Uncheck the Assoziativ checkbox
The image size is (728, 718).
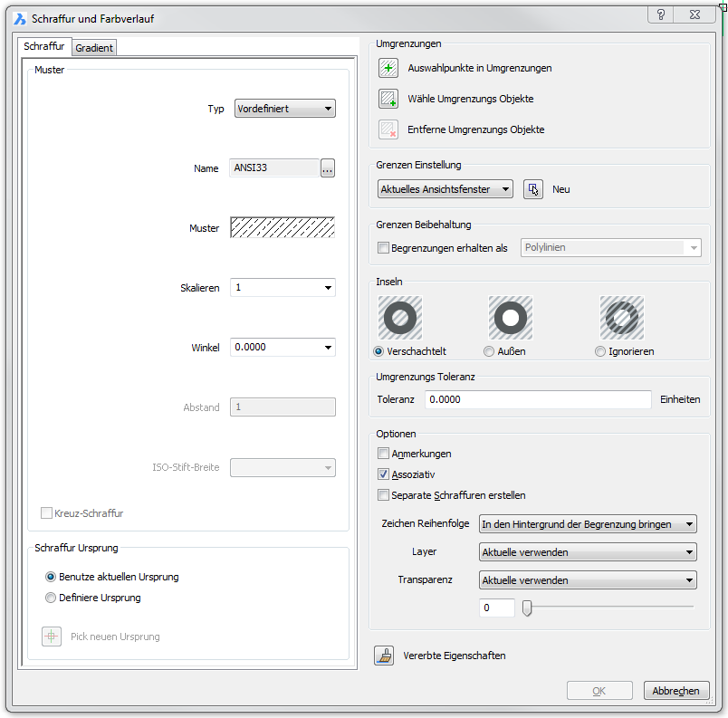click(384, 474)
